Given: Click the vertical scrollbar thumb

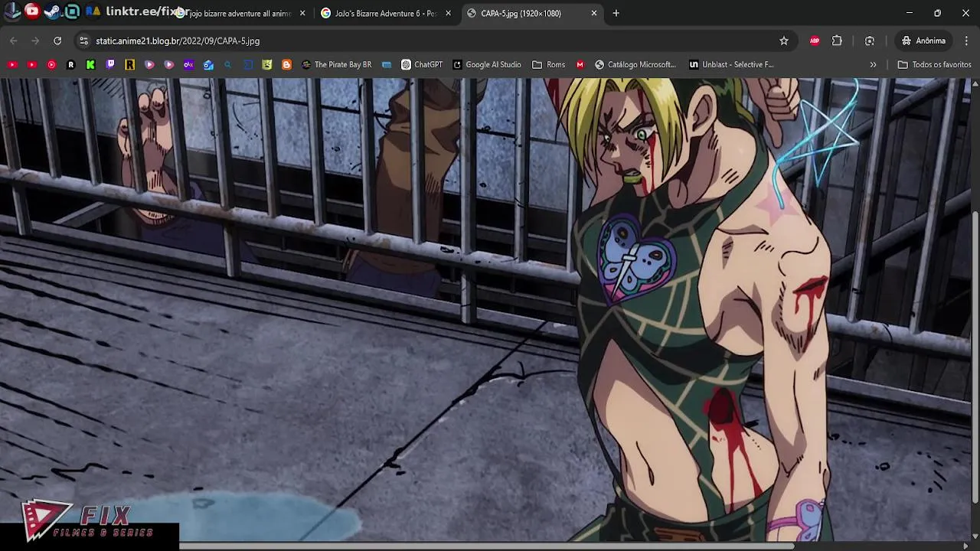Looking at the screenshot, I should click(x=975, y=357).
